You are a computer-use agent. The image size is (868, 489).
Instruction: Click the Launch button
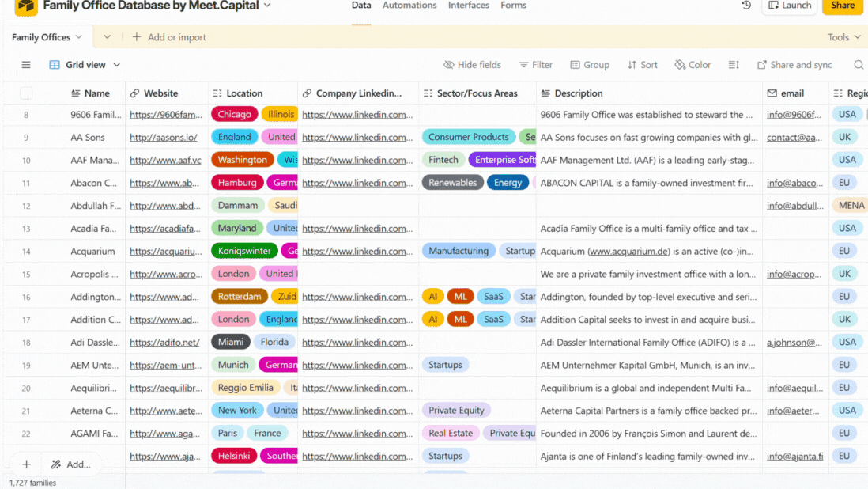coord(790,6)
